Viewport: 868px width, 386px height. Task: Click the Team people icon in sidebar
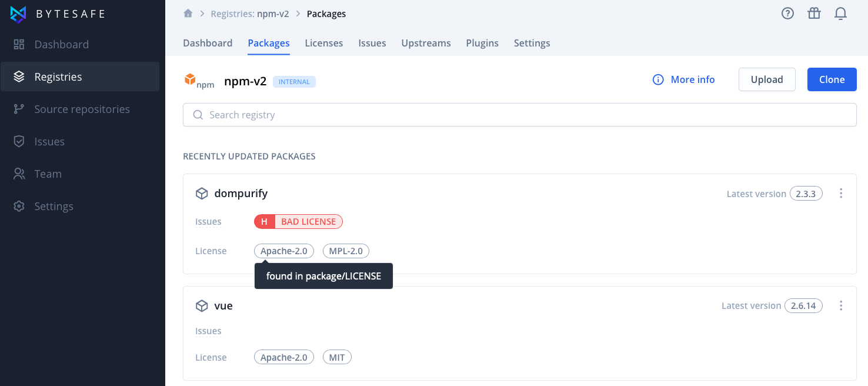(19, 174)
